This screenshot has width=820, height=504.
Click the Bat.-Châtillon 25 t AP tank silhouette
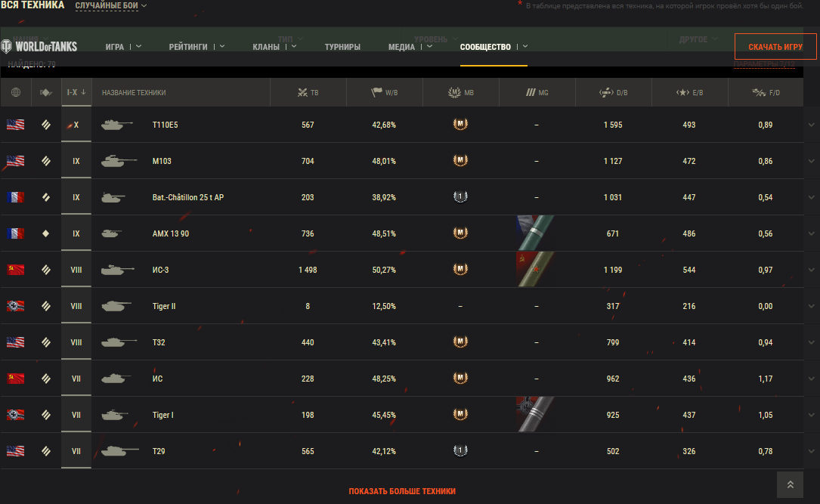tap(113, 198)
